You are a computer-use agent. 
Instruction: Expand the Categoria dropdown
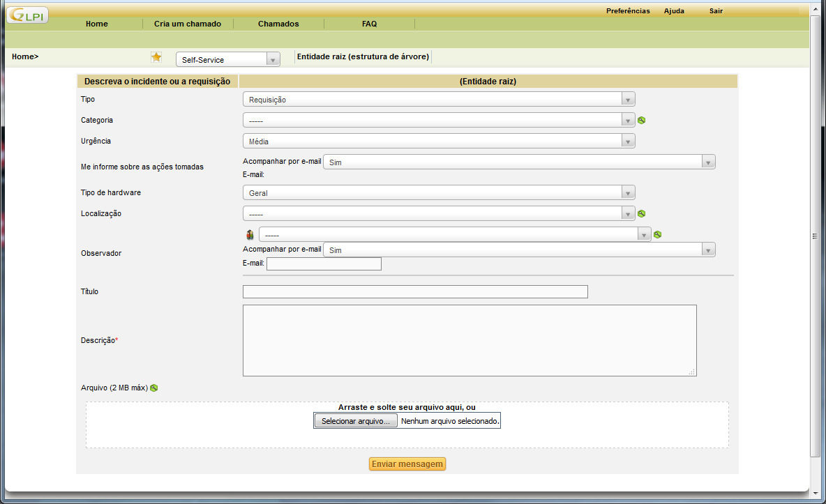[x=438, y=121]
